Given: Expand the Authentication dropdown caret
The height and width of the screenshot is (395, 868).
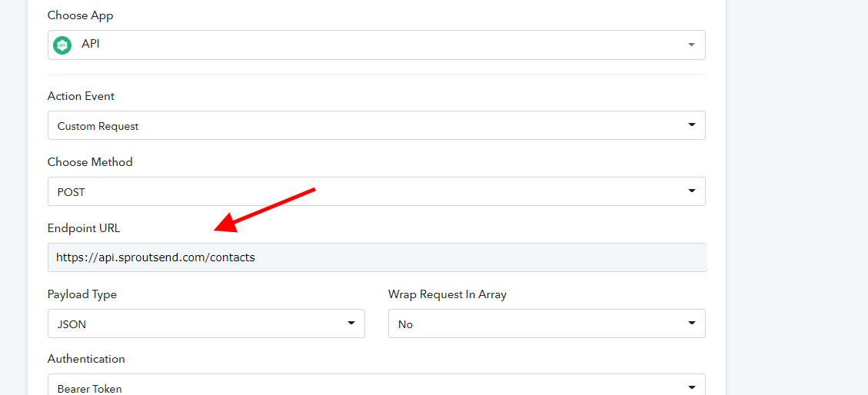Looking at the screenshot, I should 691,388.
